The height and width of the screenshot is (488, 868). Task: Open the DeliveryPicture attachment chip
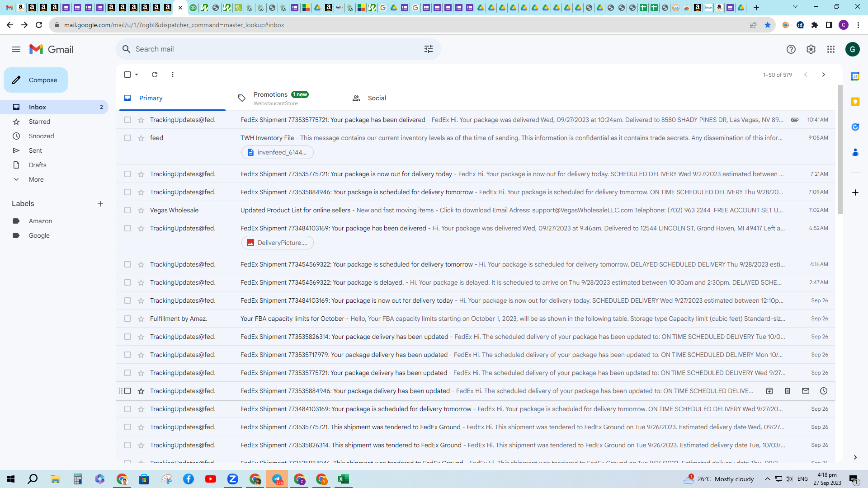278,243
